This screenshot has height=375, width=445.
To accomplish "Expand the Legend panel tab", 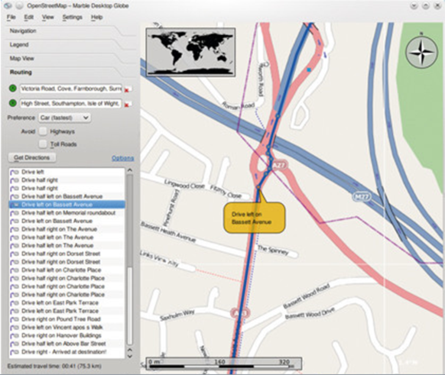I will tap(19, 45).
